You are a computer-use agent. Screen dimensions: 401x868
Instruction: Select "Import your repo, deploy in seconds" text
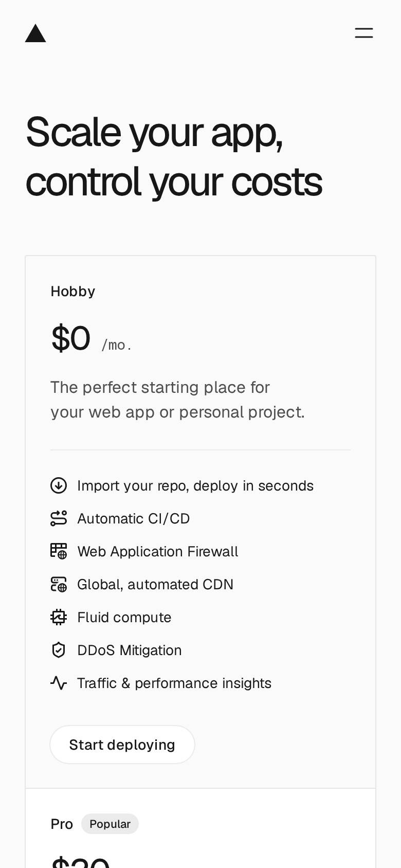click(x=195, y=485)
